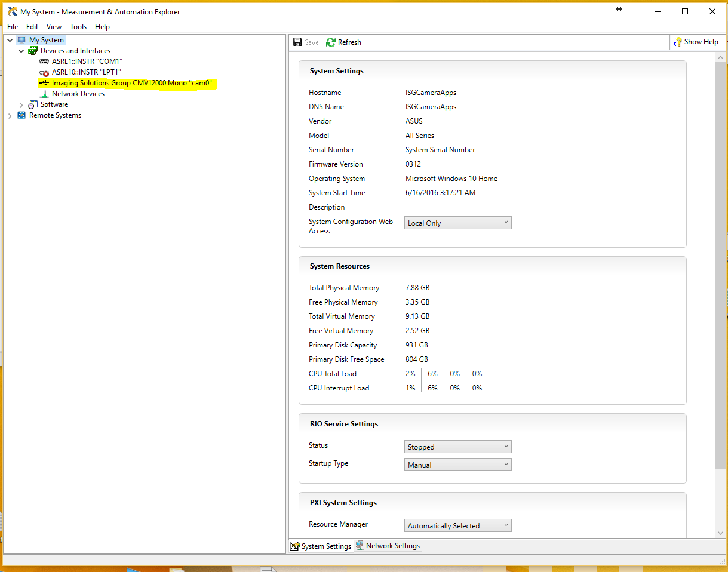
Task: Click Primary Disk Free Space value 804 GB
Action: coord(417,359)
